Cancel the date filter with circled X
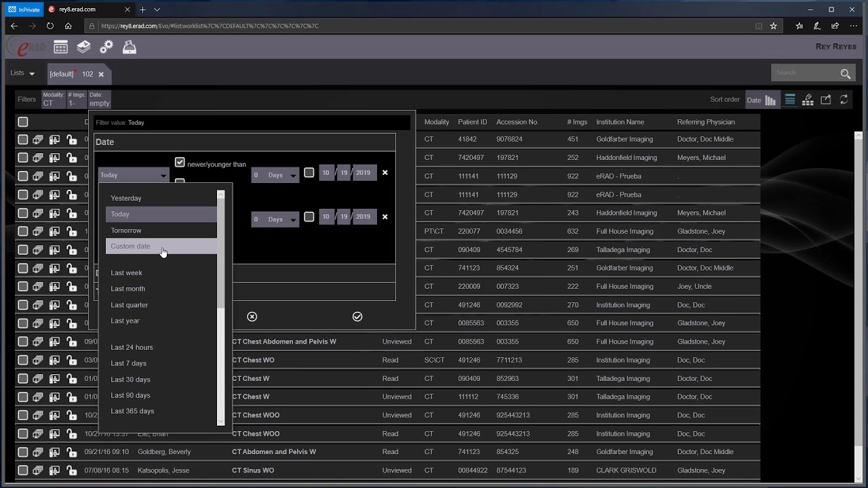 pyautogui.click(x=252, y=317)
